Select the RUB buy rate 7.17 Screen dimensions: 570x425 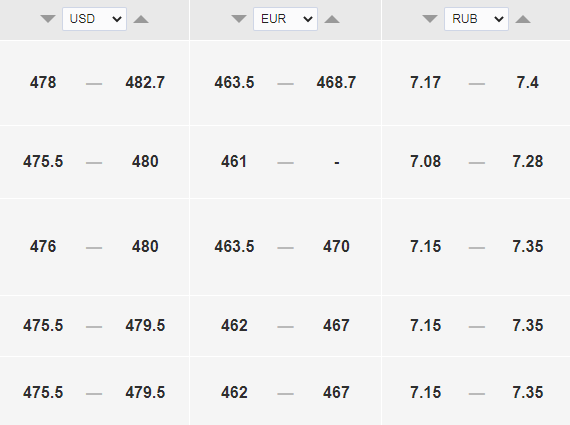(x=425, y=83)
